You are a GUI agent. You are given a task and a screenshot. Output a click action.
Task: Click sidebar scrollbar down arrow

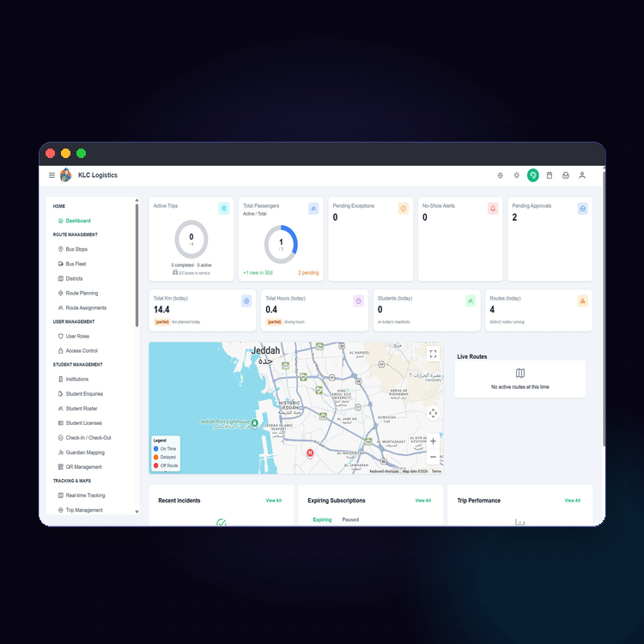point(137,512)
